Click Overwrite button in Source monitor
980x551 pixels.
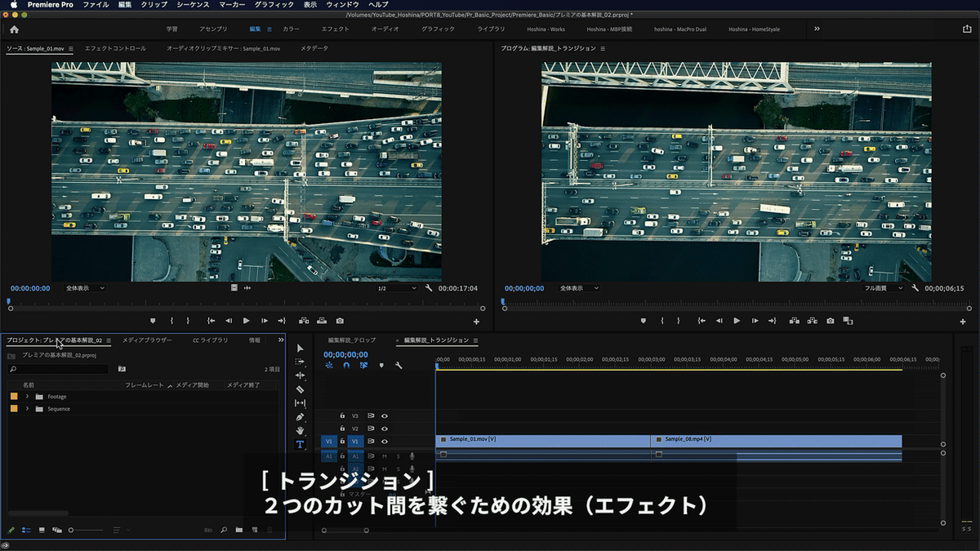[x=322, y=321]
